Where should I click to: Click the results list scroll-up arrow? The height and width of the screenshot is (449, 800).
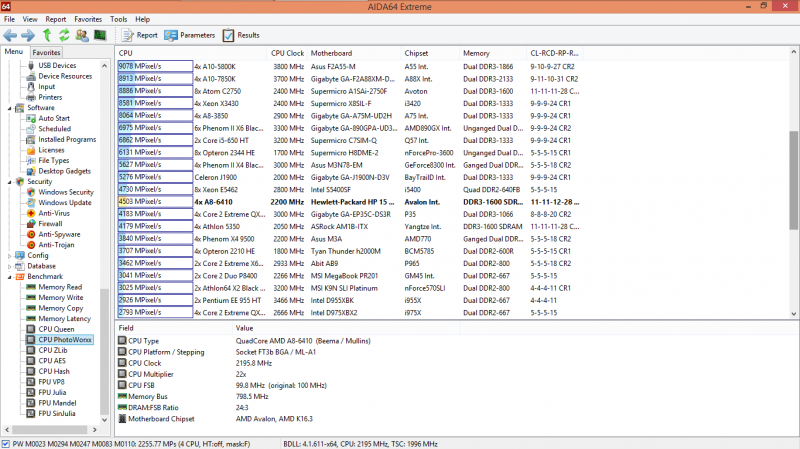[794, 52]
